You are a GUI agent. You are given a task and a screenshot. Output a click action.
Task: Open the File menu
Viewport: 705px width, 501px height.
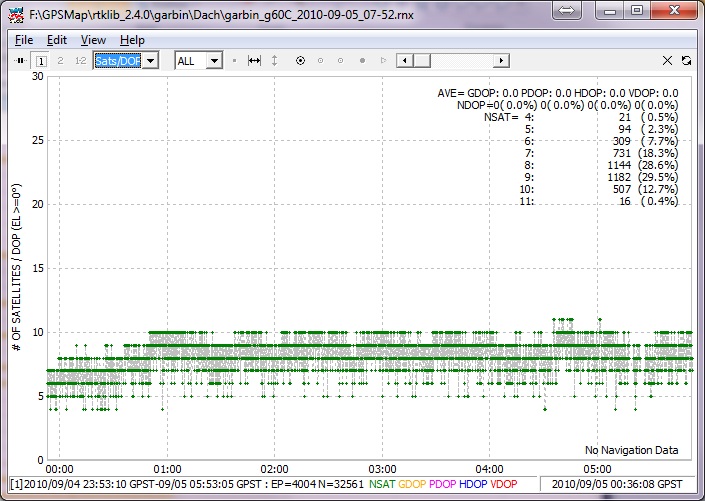coord(24,40)
